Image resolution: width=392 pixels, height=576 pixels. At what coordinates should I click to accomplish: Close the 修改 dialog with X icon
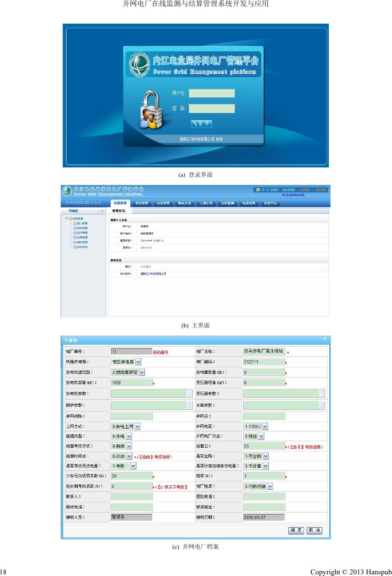point(324,339)
